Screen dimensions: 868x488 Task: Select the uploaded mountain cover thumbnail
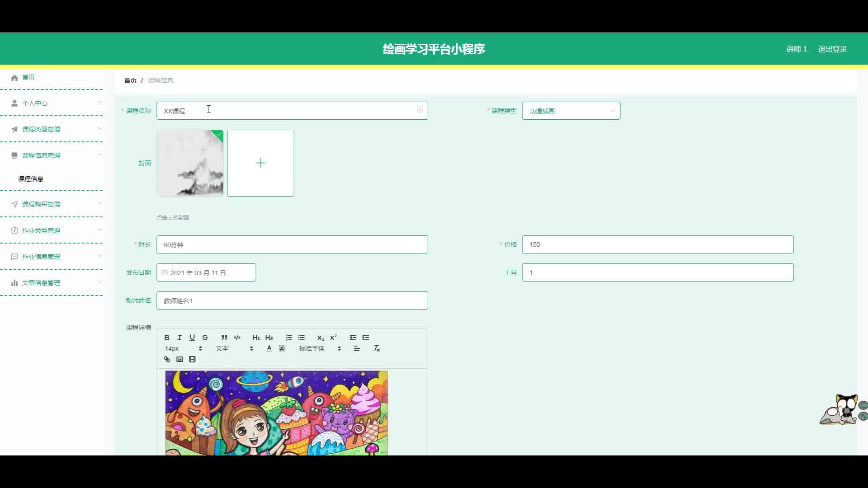(190, 163)
